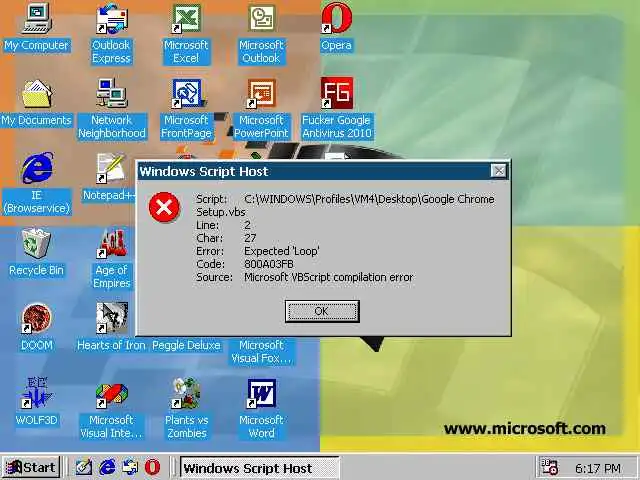Click the 'Microsoft VBScript compilation error' text

(329, 277)
